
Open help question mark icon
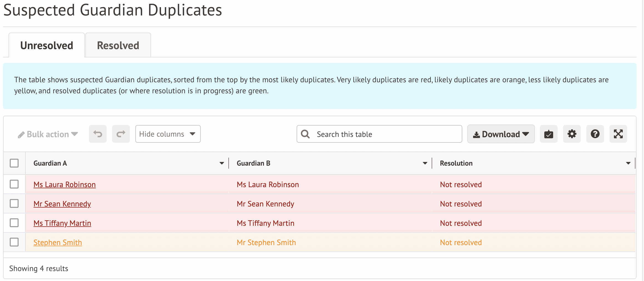(595, 134)
